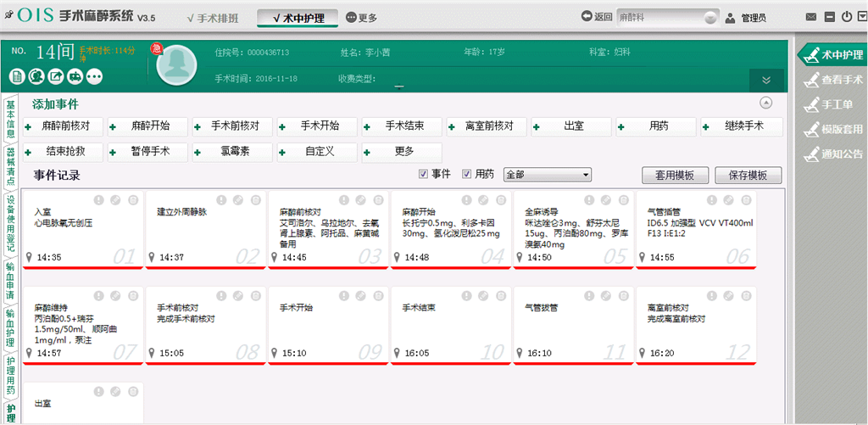
Task: Click the info exclamation icon on 麻醉开始 card
Action: 466,199
